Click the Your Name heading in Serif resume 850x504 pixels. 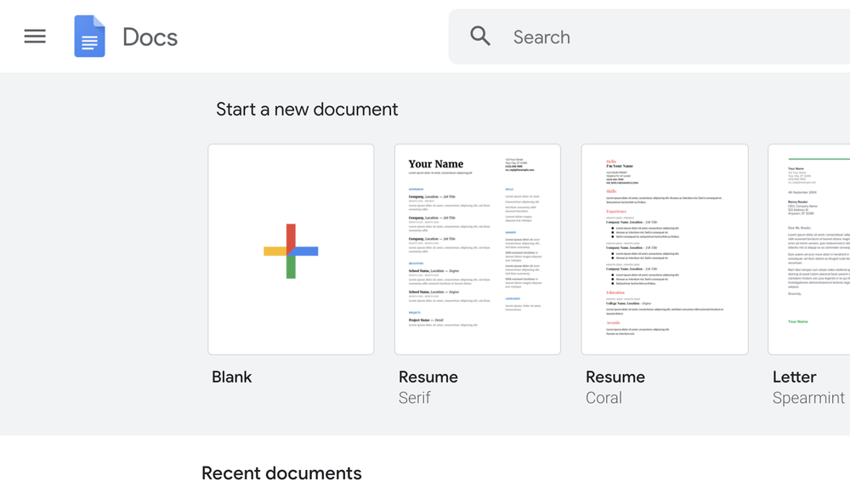[x=436, y=164]
